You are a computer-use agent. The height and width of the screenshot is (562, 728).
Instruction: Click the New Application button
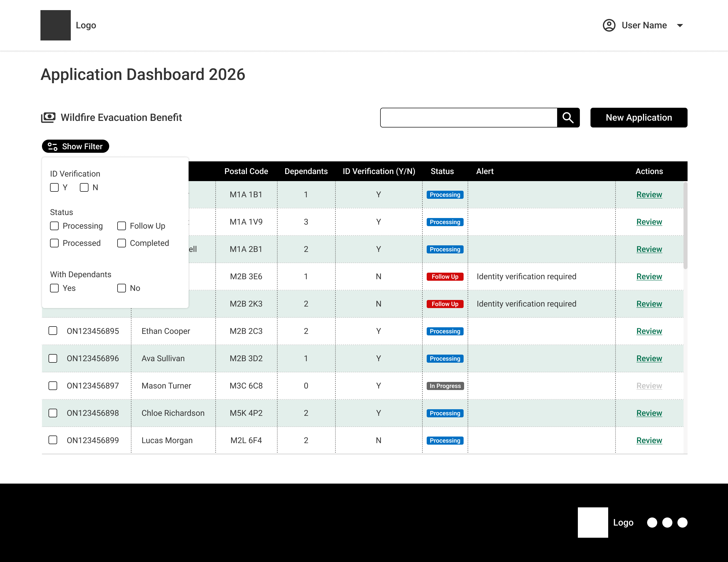tap(639, 118)
